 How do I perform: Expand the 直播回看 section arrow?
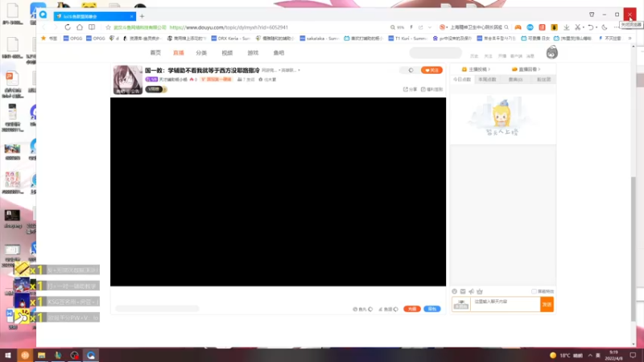(539, 69)
